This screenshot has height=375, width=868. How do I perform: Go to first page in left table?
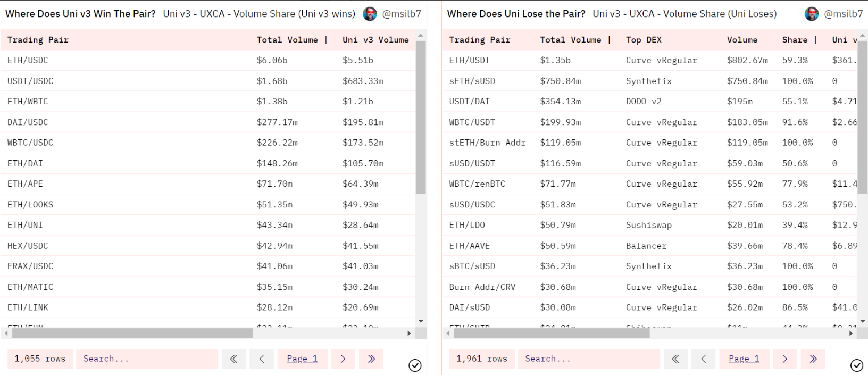point(233,359)
